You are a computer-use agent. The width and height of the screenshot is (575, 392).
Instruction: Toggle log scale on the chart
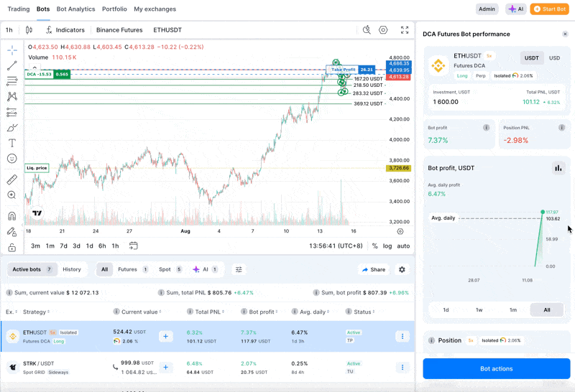(x=387, y=246)
